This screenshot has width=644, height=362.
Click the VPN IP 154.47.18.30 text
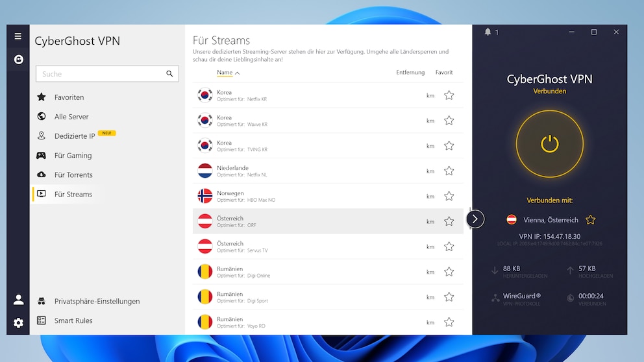coord(549,236)
